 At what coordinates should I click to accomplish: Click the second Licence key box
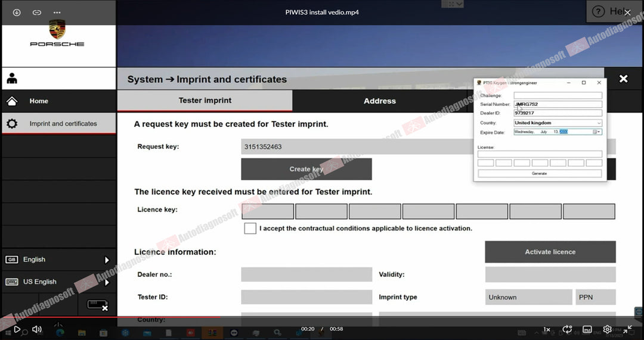321,211
